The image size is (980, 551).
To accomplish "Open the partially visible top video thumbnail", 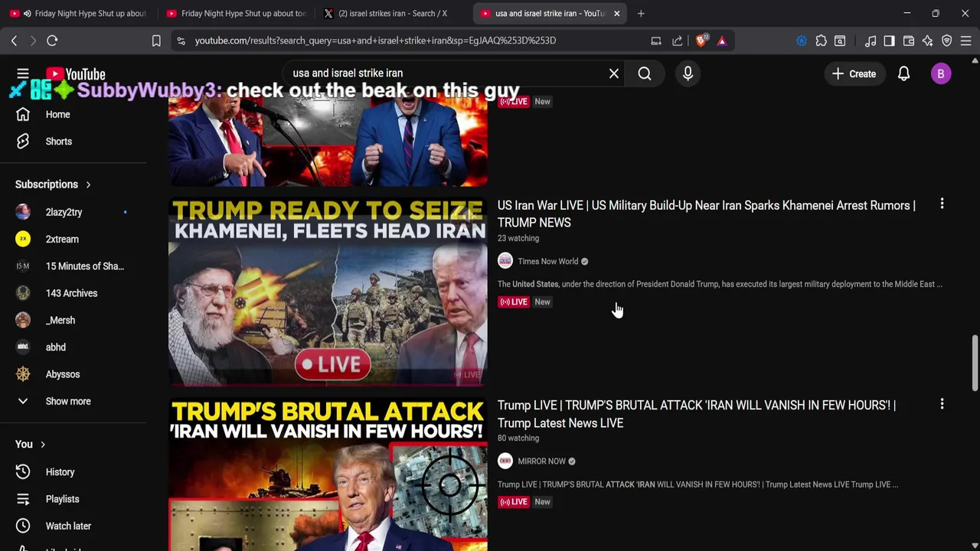I will pos(328,140).
